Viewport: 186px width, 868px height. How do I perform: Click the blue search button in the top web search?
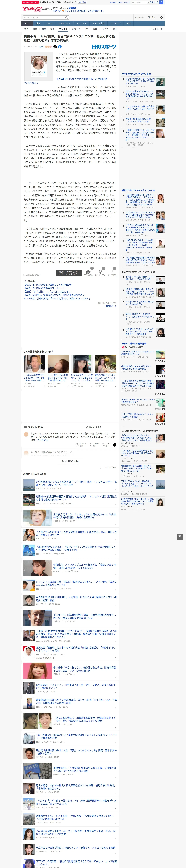pos(161,2)
